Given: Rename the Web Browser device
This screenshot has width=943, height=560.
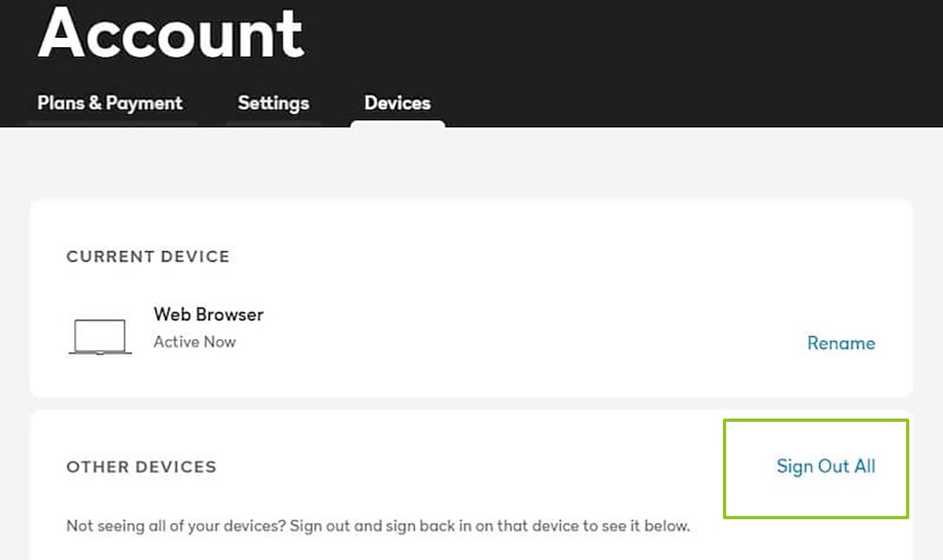Looking at the screenshot, I should 841,343.
